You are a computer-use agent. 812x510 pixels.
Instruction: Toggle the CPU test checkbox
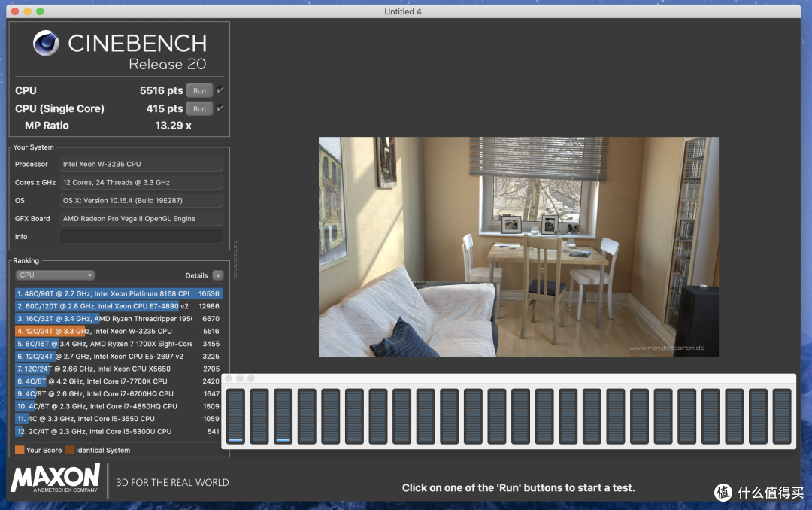[220, 90]
